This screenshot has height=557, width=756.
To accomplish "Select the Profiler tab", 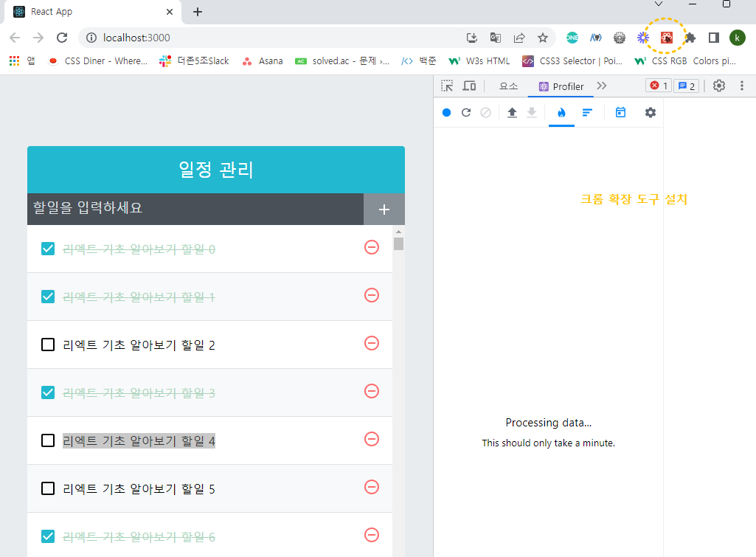I will tap(561, 86).
